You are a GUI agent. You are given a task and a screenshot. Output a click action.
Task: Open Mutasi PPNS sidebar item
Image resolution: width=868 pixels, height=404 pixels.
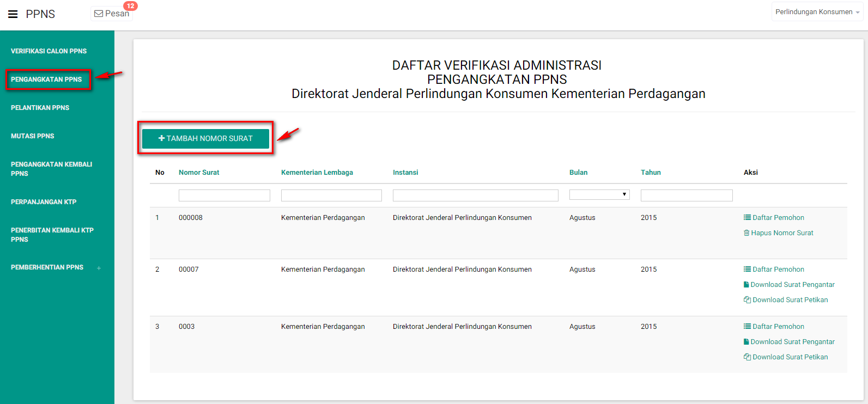(x=33, y=136)
